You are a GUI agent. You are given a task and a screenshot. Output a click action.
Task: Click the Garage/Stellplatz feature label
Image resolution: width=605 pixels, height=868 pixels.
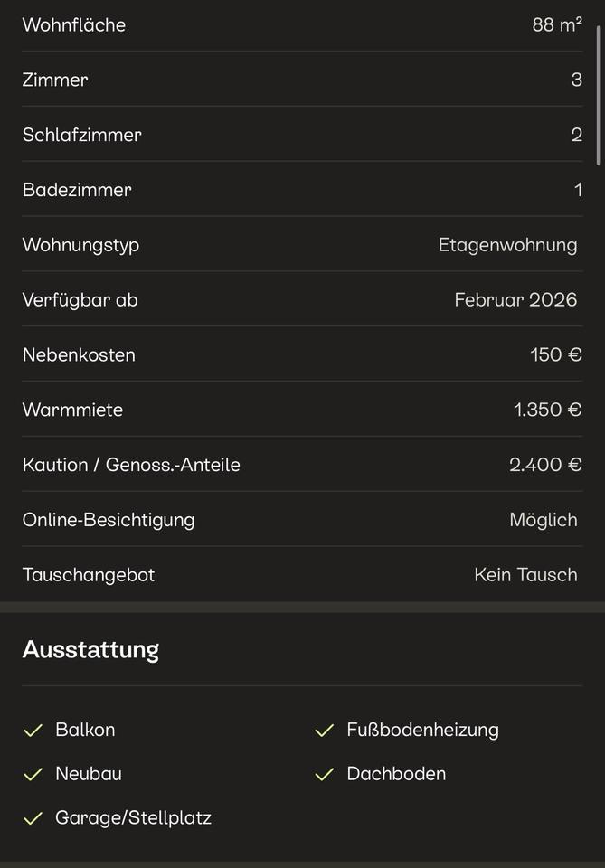[x=133, y=818]
